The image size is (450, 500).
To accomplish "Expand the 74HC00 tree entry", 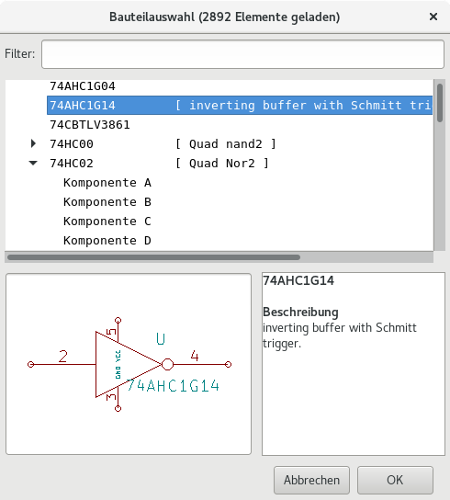I will [x=33, y=144].
